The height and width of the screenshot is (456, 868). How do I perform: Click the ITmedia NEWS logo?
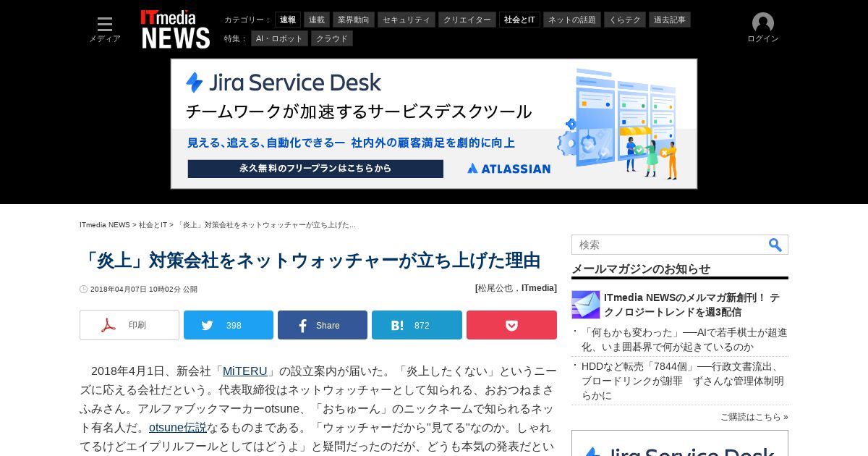[175, 29]
